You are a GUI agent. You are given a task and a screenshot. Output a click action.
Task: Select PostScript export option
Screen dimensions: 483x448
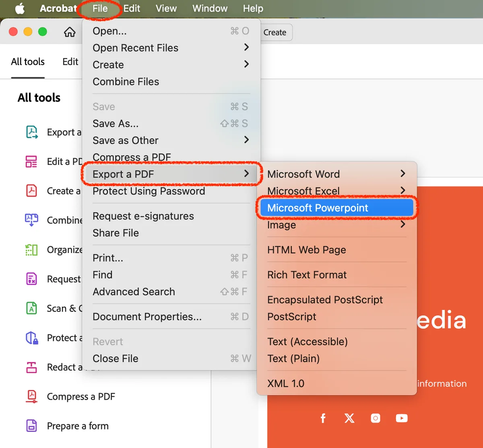point(336,317)
